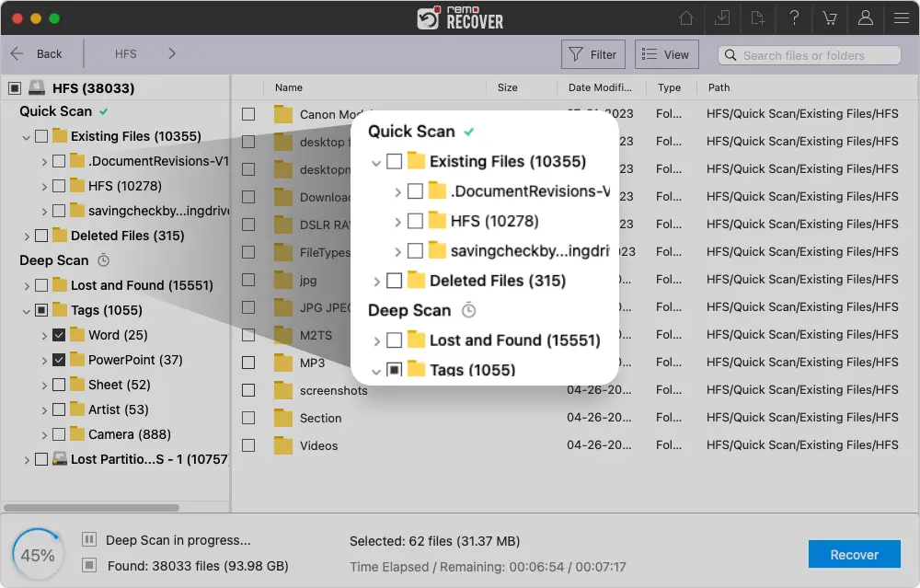The height and width of the screenshot is (588, 920).
Task: Expand the Lost and Found (15551) node
Action: 29,285
